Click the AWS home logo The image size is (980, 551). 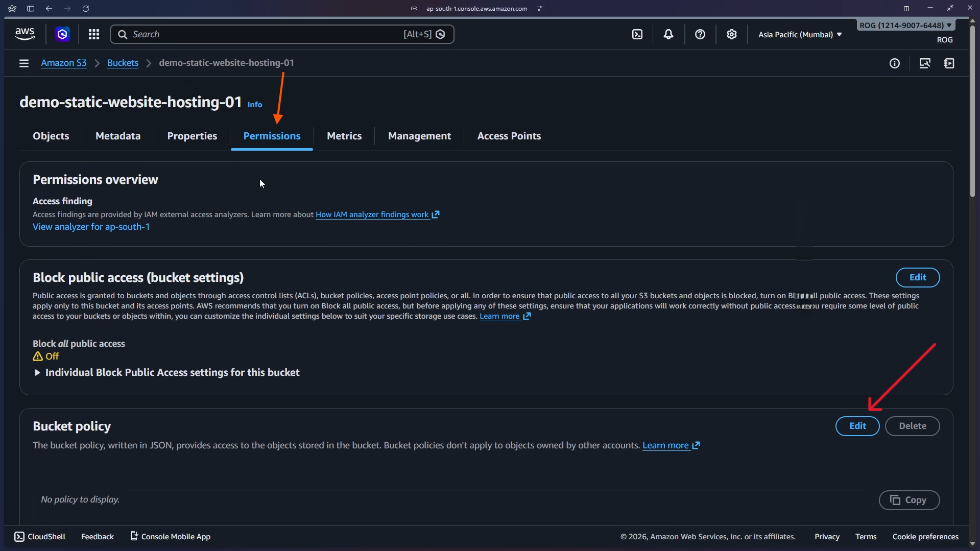(25, 34)
